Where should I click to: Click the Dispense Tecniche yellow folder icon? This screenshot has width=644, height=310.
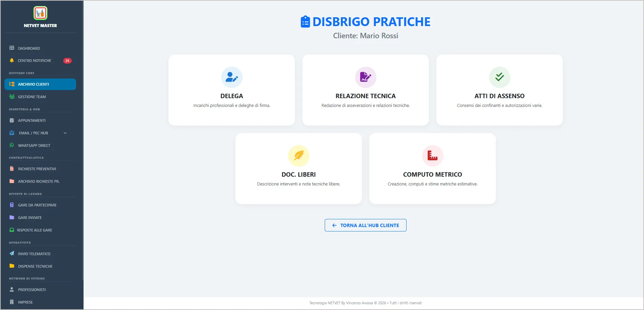click(x=12, y=266)
